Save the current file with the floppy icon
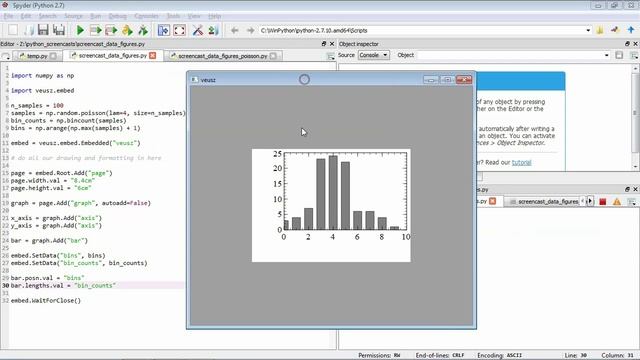 click(43, 30)
